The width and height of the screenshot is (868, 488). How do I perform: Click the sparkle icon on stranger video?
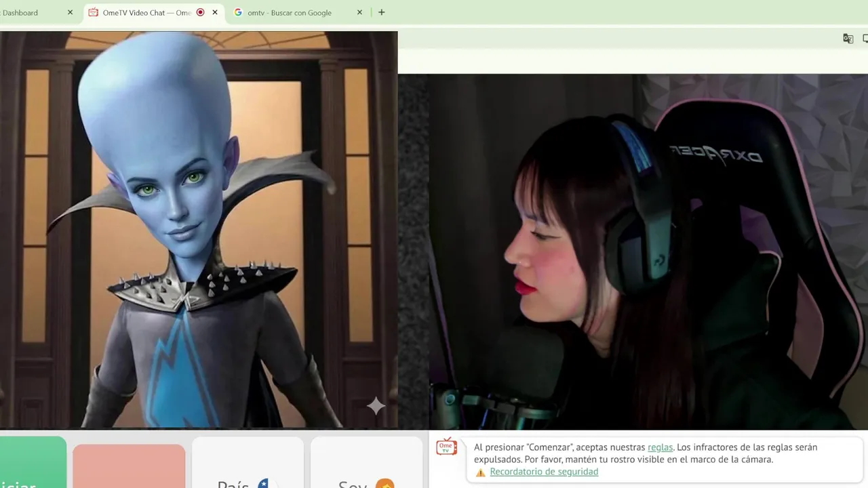point(376,405)
